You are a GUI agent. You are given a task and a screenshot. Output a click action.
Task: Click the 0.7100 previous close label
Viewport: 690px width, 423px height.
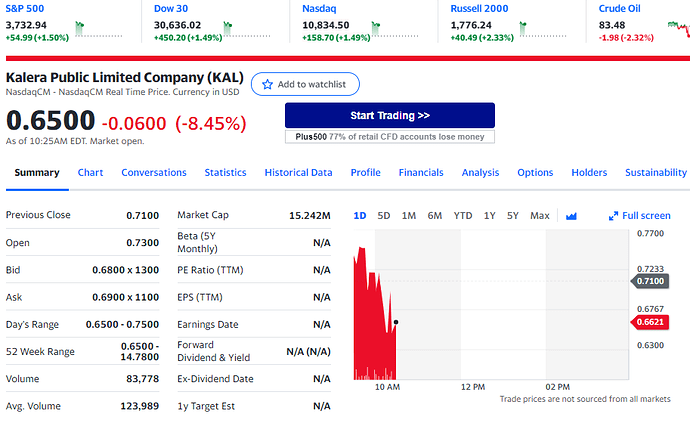click(x=650, y=281)
